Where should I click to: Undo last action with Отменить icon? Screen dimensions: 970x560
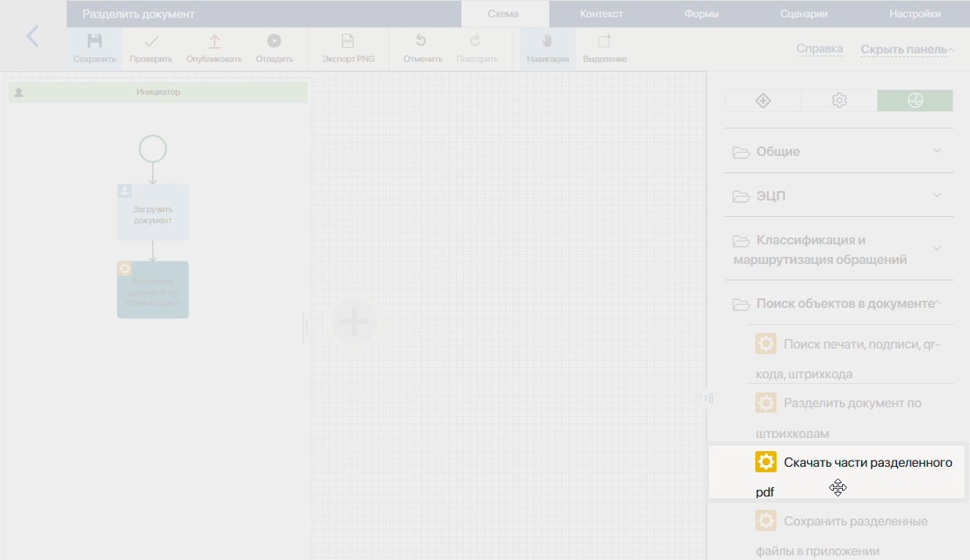click(422, 42)
